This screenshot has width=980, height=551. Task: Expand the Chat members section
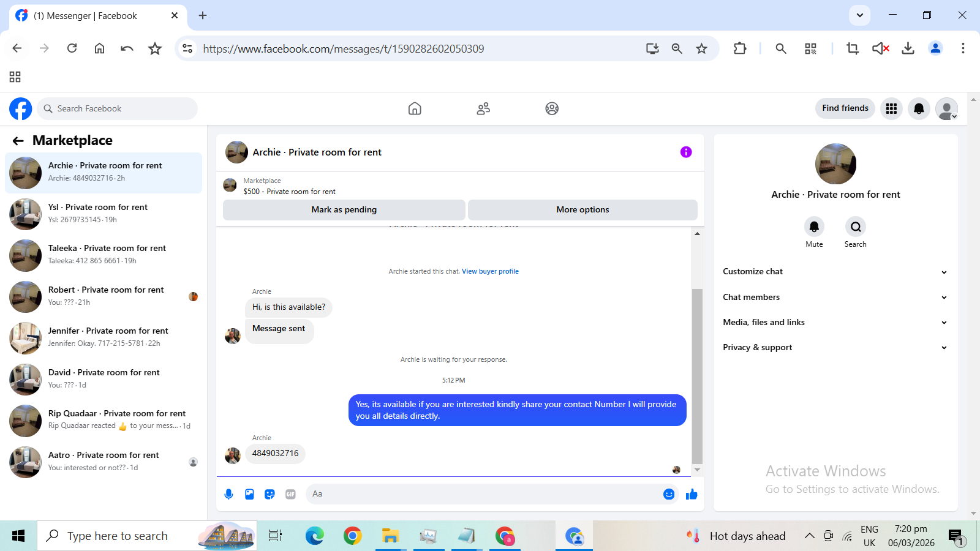pyautogui.click(x=835, y=297)
